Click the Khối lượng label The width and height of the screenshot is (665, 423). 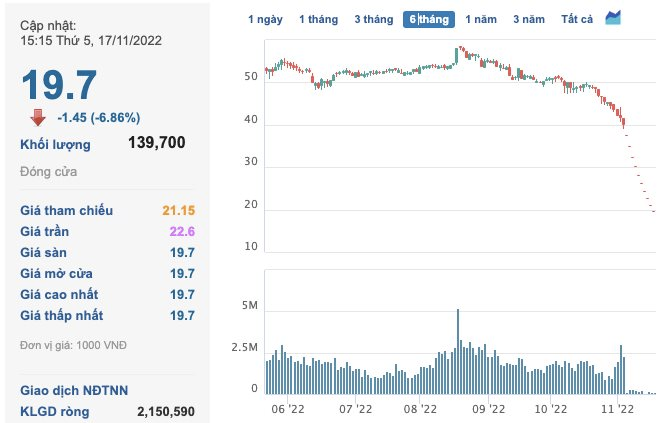point(55,144)
